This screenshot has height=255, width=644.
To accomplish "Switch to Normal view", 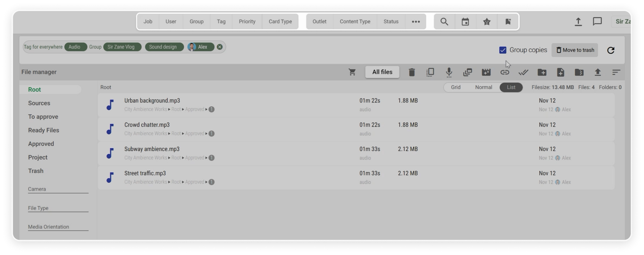I will [x=483, y=87].
